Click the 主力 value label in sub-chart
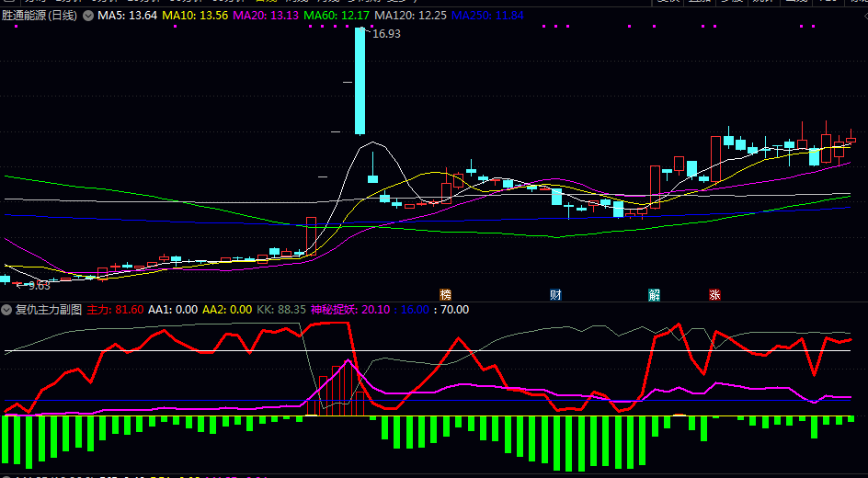The image size is (868, 478). [115, 310]
